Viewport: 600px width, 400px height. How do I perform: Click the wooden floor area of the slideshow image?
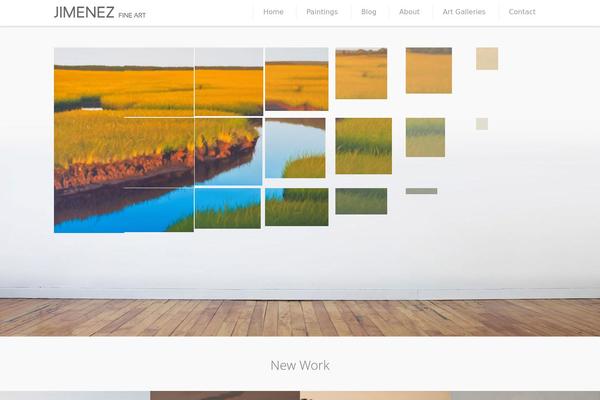click(300, 318)
